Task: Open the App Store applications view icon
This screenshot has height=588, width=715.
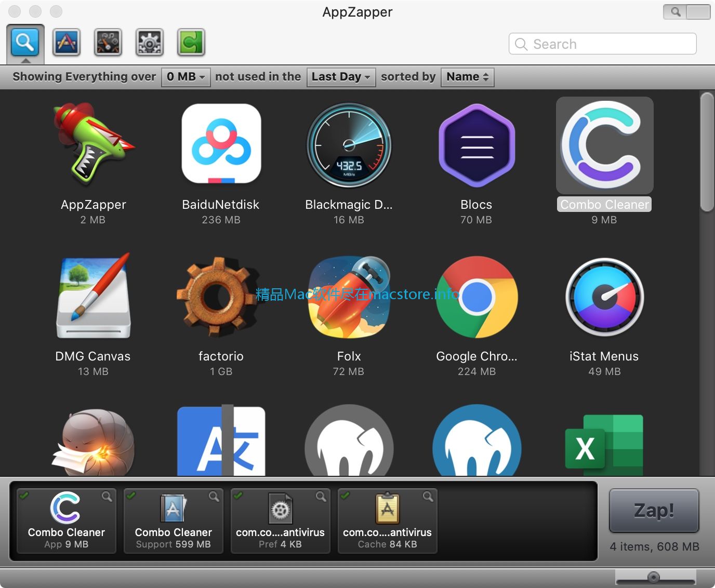Action: click(x=67, y=42)
